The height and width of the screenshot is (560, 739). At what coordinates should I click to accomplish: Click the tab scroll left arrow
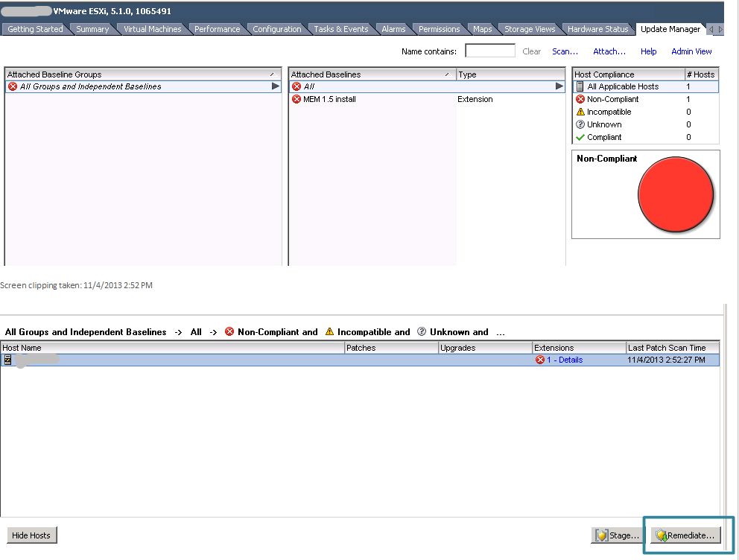tap(711, 29)
